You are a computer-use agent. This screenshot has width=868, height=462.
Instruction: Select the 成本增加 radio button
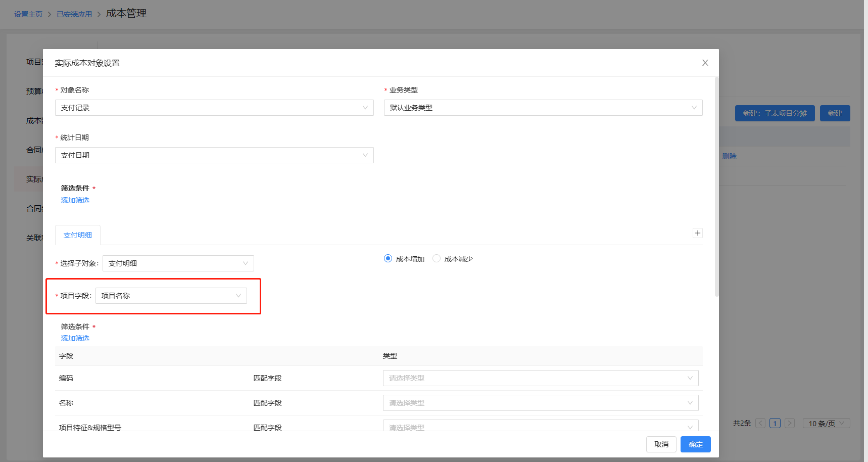click(388, 258)
